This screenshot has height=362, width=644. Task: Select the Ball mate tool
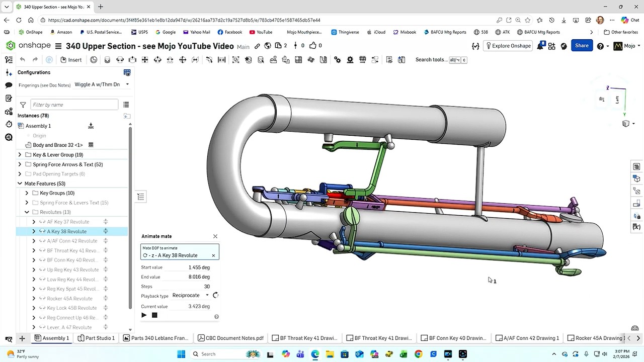click(183, 59)
